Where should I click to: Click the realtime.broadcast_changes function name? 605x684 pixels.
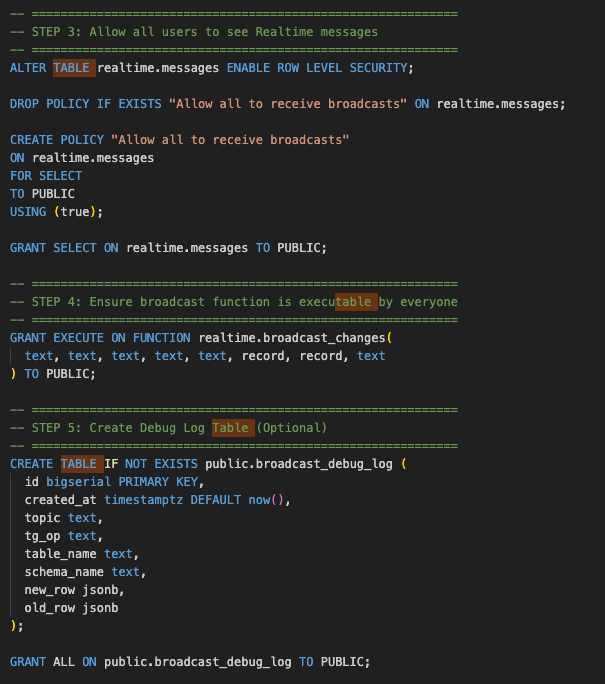coord(292,337)
